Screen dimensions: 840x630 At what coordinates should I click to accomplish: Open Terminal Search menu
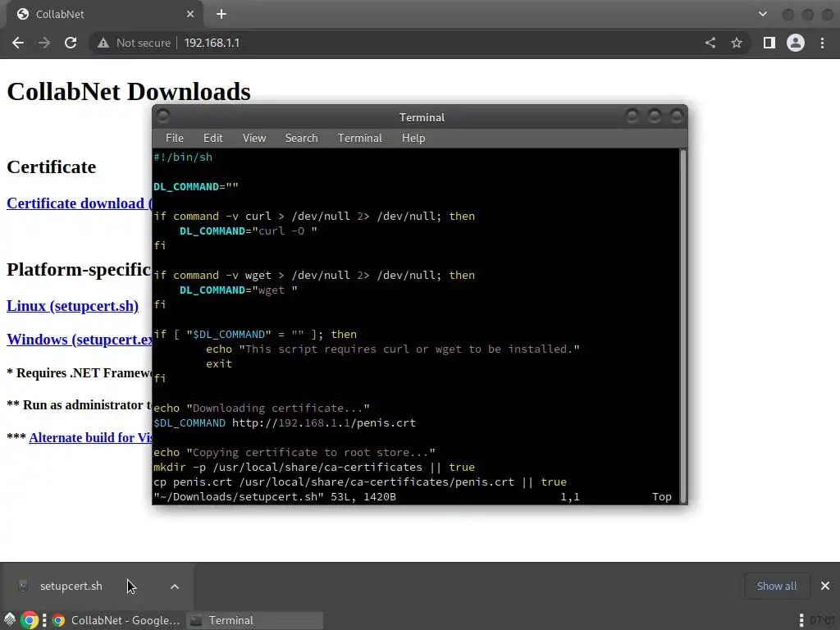(x=301, y=138)
